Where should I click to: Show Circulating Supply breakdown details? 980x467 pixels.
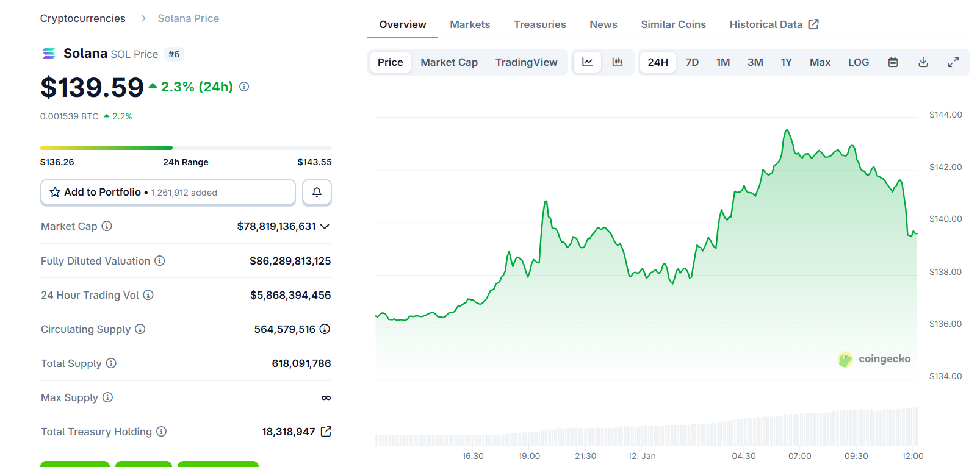click(325, 329)
